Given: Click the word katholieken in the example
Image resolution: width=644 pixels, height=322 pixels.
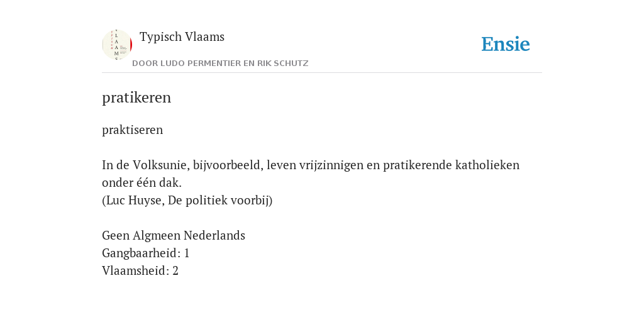Looking at the screenshot, I should pyautogui.click(x=487, y=165).
